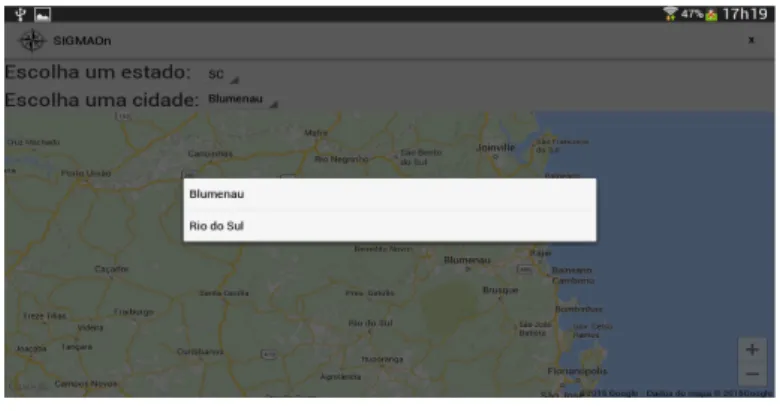Tap the Florianópolis label on the map
The width and height of the screenshot is (780, 411).
tap(577, 371)
